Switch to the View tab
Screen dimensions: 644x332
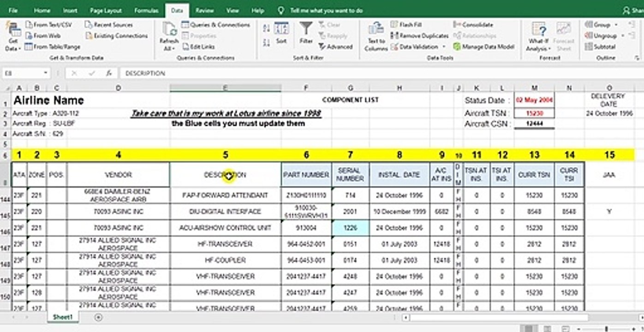[x=233, y=10]
